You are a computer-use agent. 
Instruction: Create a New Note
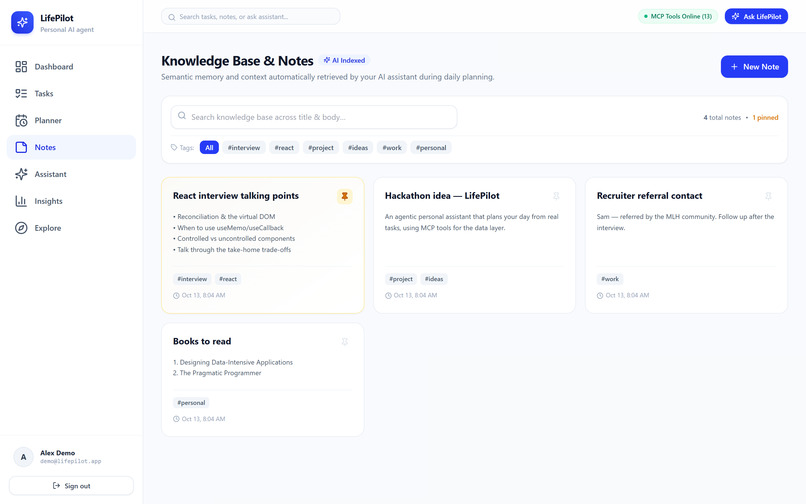pyautogui.click(x=754, y=67)
